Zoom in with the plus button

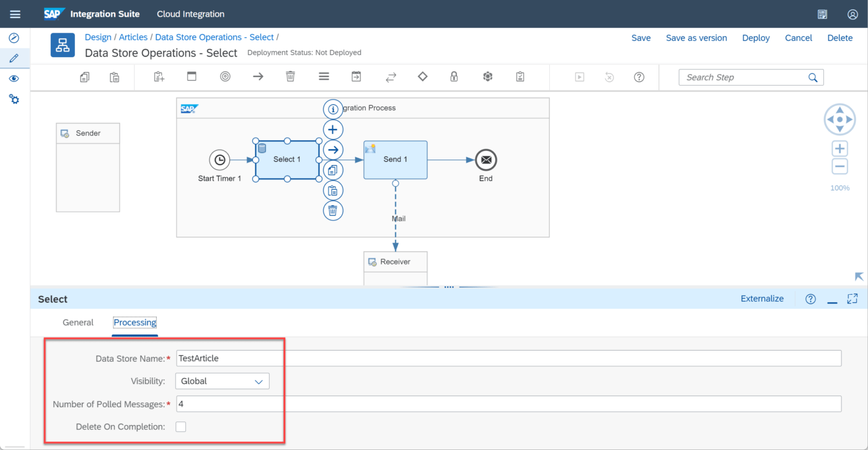click(x=840, y=148)
